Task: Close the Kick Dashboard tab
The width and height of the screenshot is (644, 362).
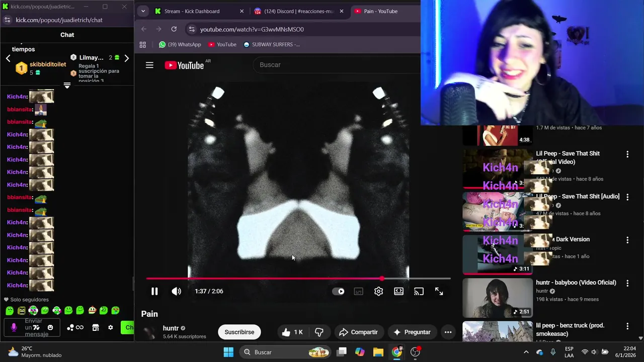Action: [242, 11]
